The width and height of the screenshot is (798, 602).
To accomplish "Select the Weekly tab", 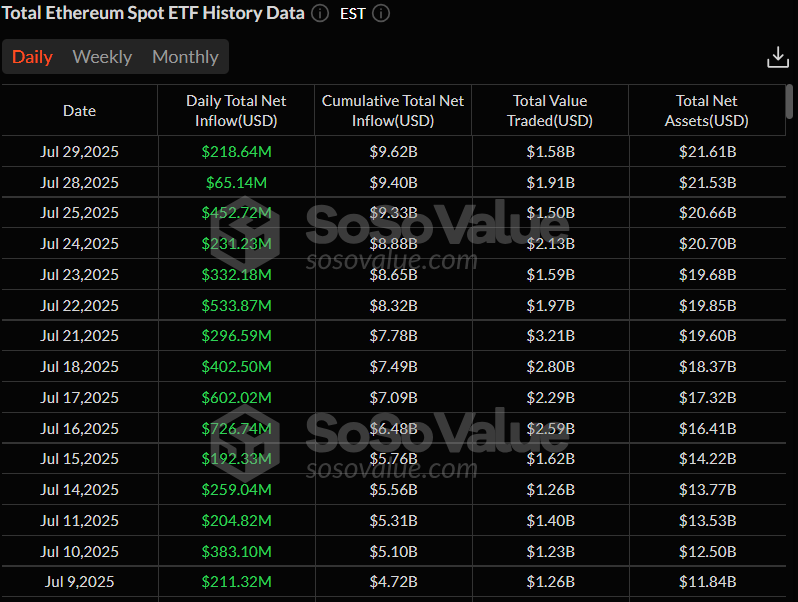I will [x=102, y=57].
